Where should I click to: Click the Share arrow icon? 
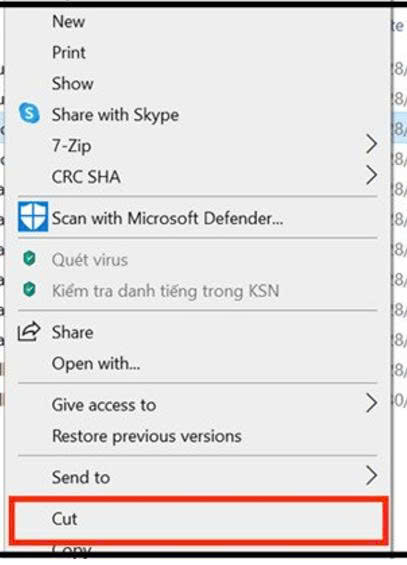pos(29,331)
